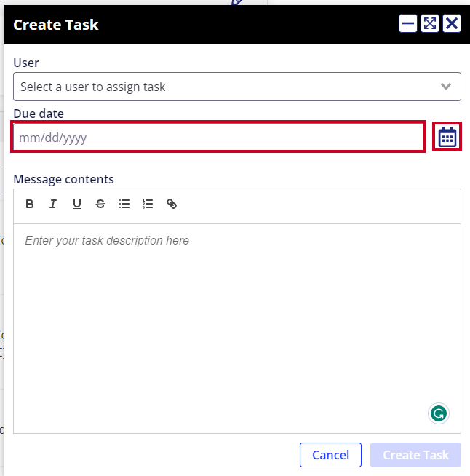470x476 pixels.
Task: Open the user assignment dropdown
Action: [237, 87]
